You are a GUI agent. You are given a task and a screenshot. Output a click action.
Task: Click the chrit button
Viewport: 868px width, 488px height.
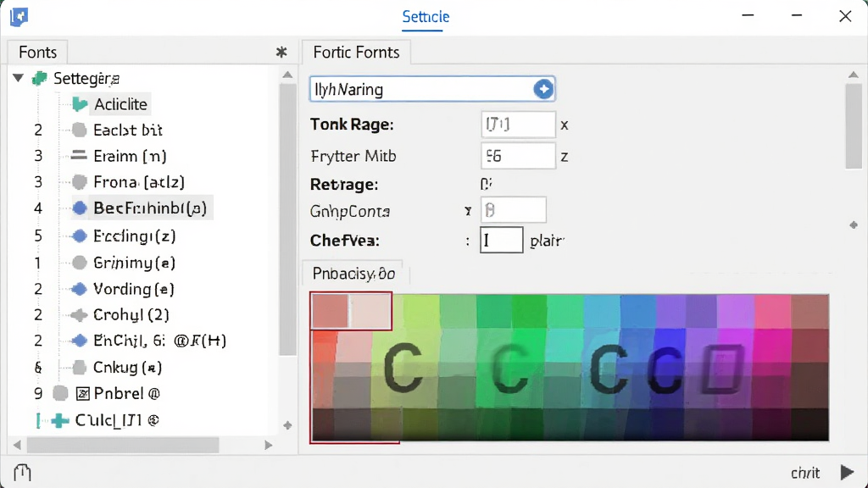click(805, 473)
